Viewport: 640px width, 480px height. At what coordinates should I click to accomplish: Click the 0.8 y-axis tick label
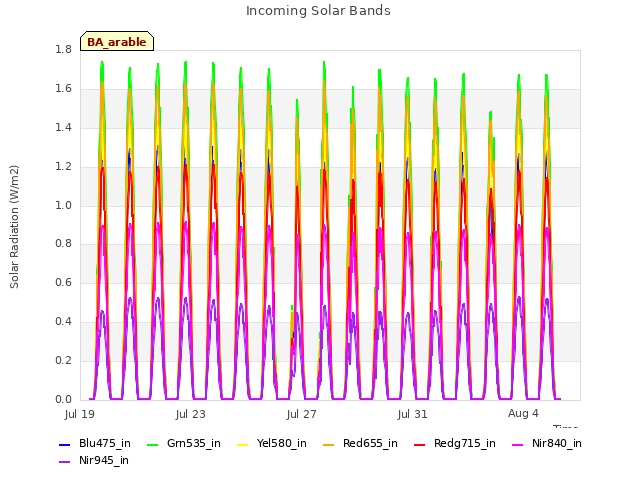point(63,244)
